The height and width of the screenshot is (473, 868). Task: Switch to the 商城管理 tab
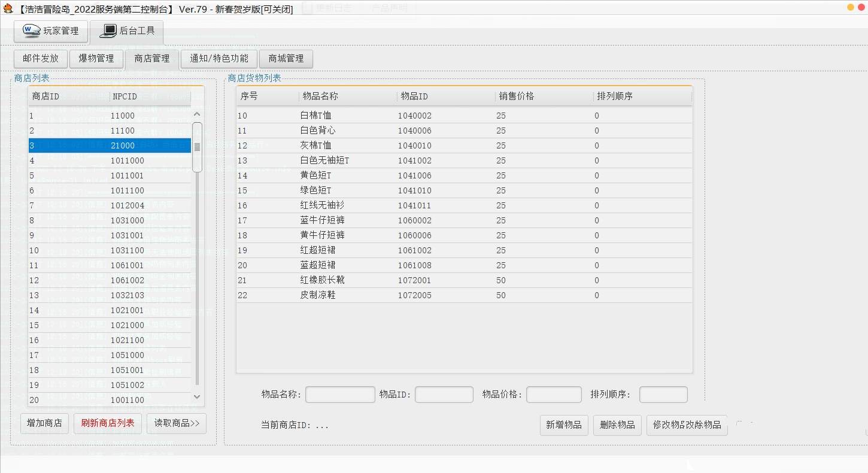tap(286, 59)
